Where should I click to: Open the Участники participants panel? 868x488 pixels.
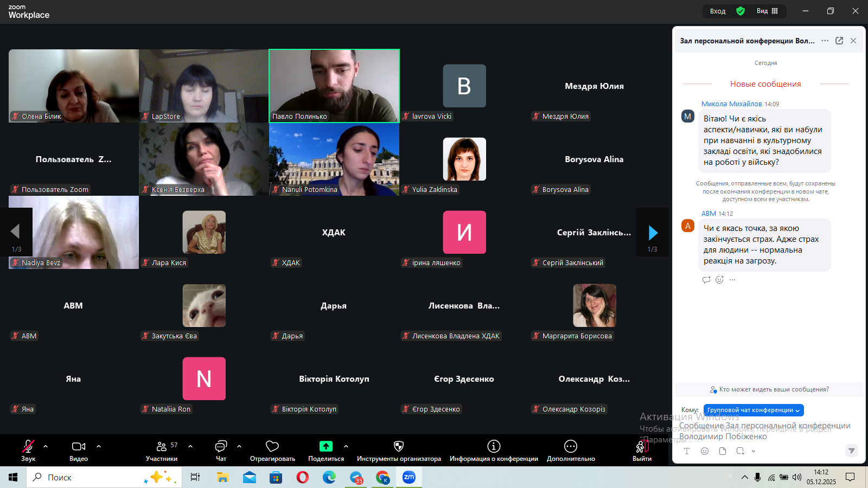162,450
